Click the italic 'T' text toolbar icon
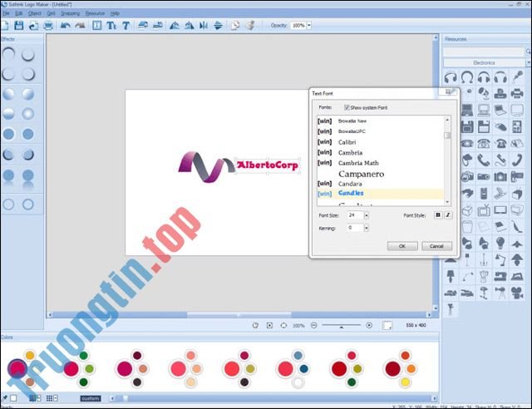Viewport: 532px width, 409px height. 126,26
